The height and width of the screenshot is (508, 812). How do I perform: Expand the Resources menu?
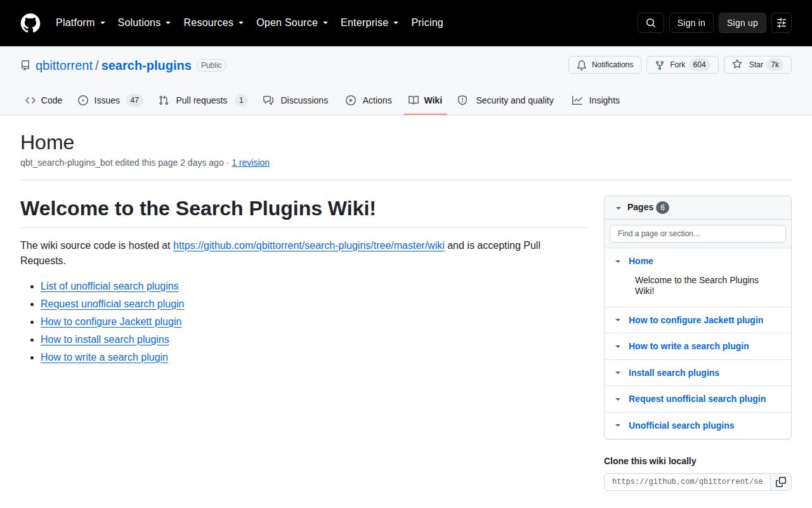pos(214,23)
